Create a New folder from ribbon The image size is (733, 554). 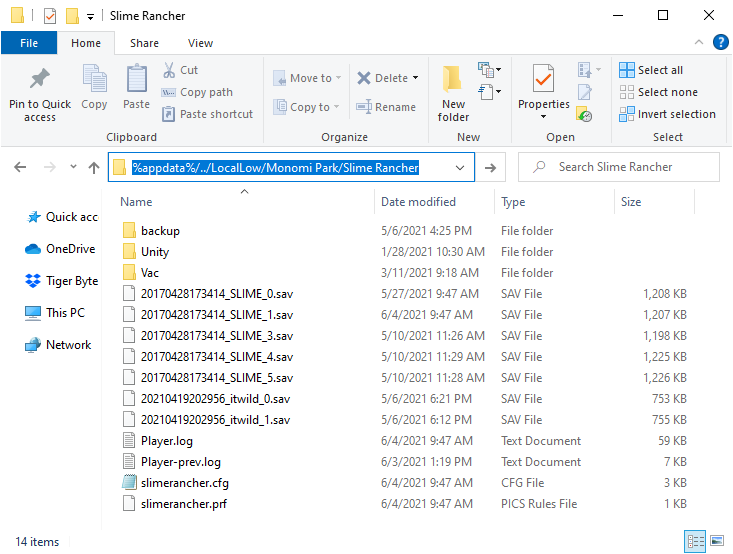pos(453,92)
